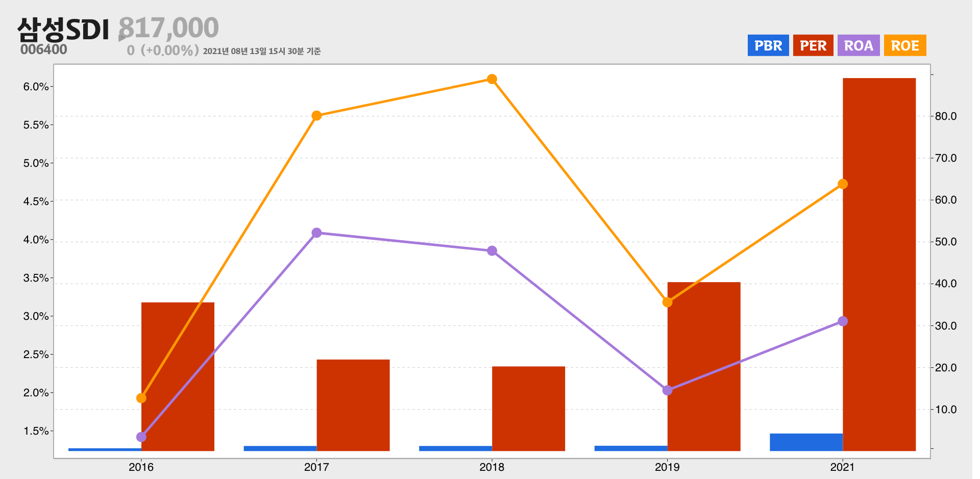Click the 2018 x-axis label

(x=492, y=467)
